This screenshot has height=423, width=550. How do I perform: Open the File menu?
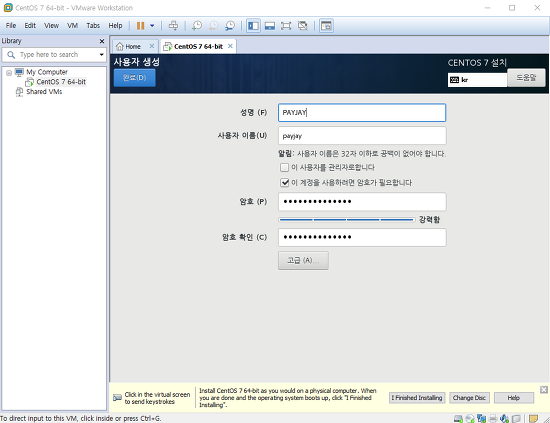[x=11, y=26]
